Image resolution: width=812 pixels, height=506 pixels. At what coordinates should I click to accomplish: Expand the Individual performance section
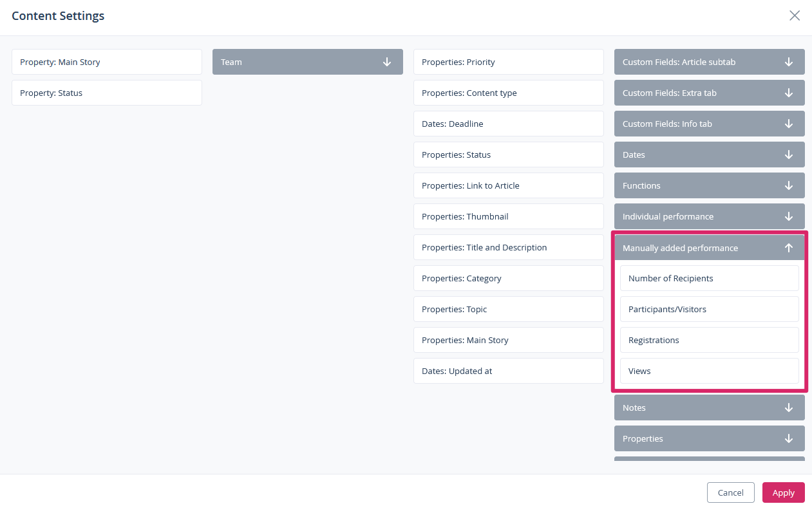(708, 216)
